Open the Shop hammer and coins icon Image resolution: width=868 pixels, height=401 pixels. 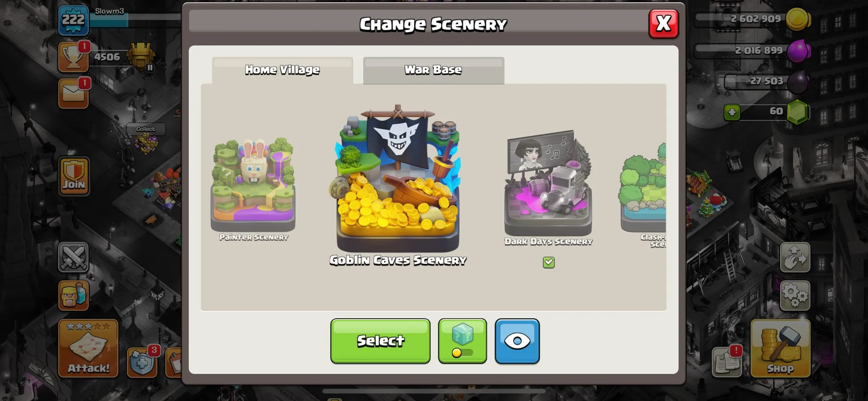point(780,348)
